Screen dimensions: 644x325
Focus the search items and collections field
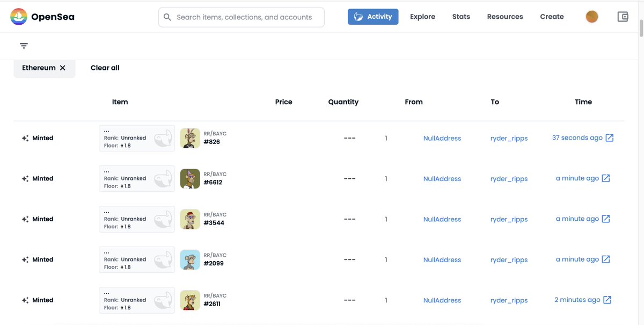(241, 17)
